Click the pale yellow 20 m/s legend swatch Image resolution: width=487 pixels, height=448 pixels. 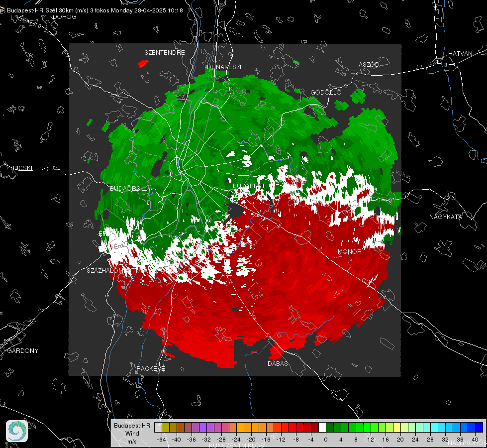397,427
